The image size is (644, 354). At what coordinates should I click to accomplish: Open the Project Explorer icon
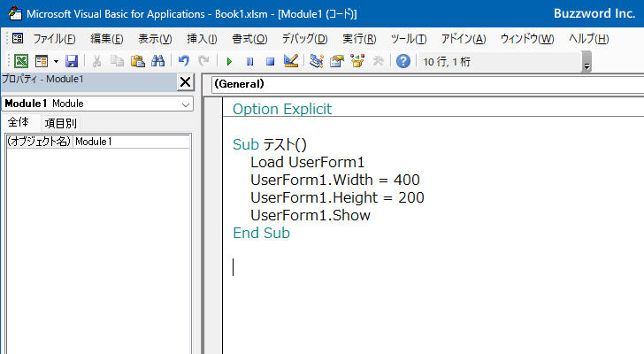(x=317, y=61)
